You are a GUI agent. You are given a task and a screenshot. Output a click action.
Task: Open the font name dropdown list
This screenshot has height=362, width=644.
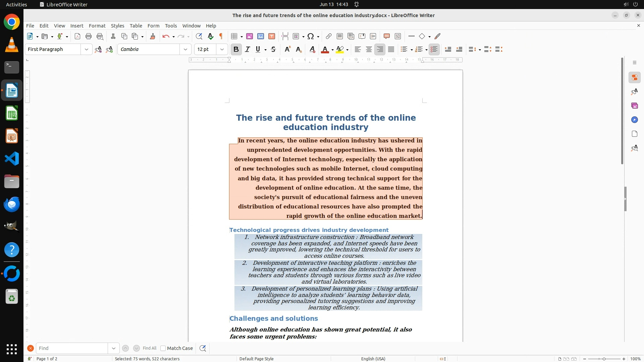[x=185, y=49]
